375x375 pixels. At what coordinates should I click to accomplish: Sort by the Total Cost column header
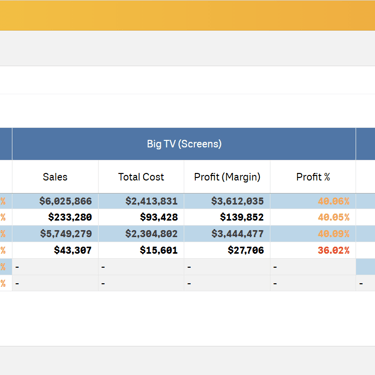[141, 177]
